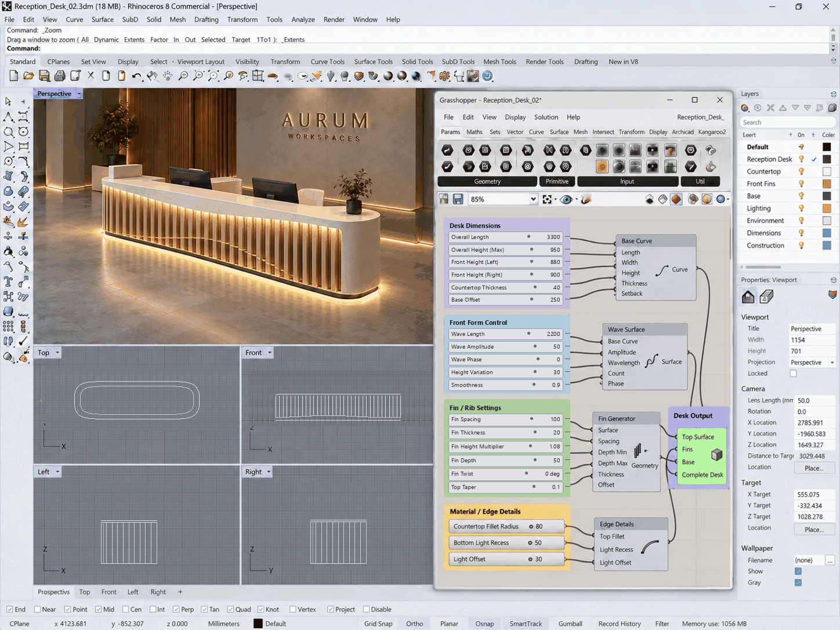Click the Print icon in the Standard toolbar
The height and width of the screenshot is (630, 840).
(x=60, y=76)
